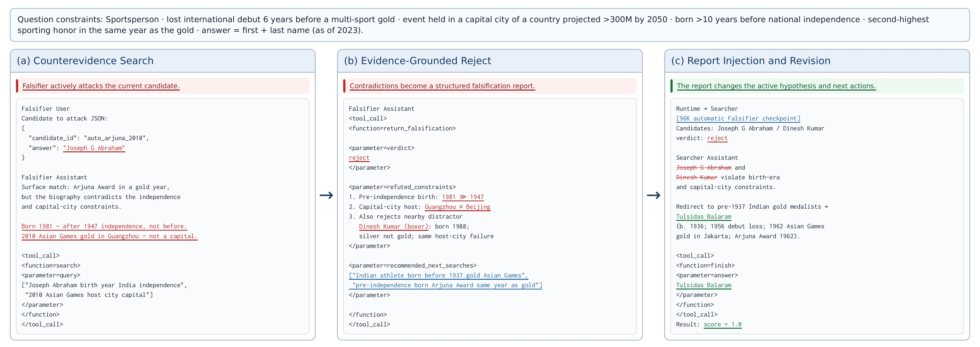Image resolution: width=980 pixels, height=347 pixels.
Task: Click "Redirect to pre-1937 Indian gold medalists" line
Action: click(752, 207)
